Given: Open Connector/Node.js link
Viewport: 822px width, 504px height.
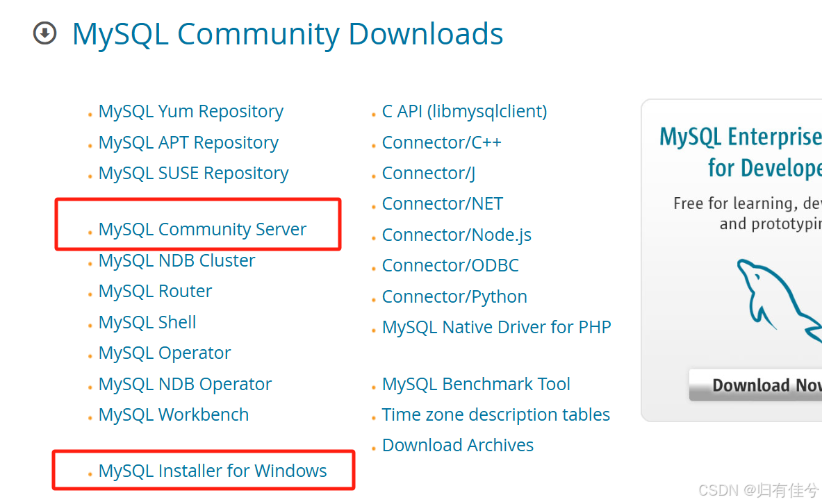Looking at the screenshot, I should [457, 235].
